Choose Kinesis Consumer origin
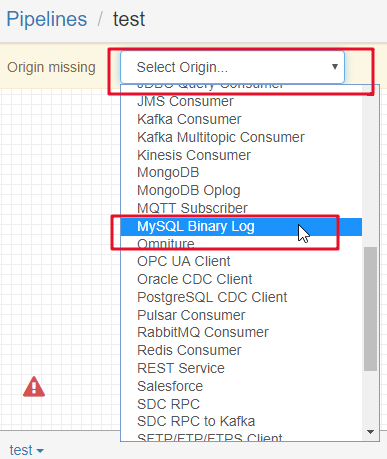Image resolution: width=387 pixels, height=459 pixels. (x=241, y=155)
